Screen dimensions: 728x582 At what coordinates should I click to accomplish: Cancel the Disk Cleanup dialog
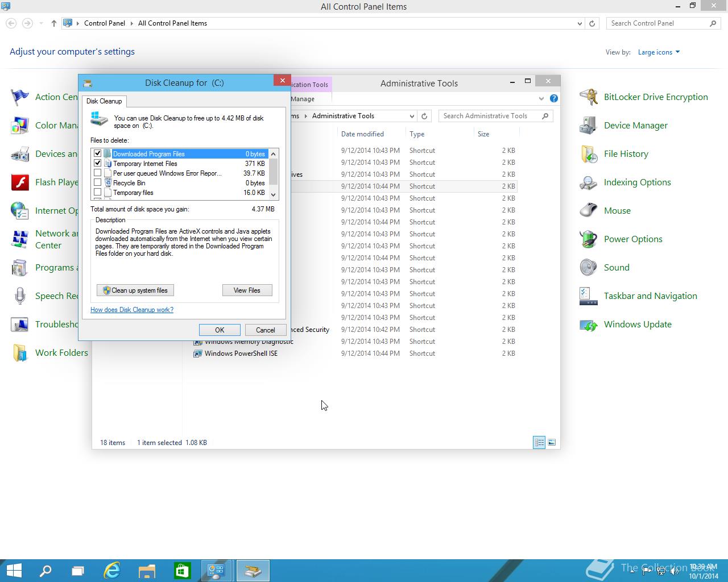click(265, 330)
